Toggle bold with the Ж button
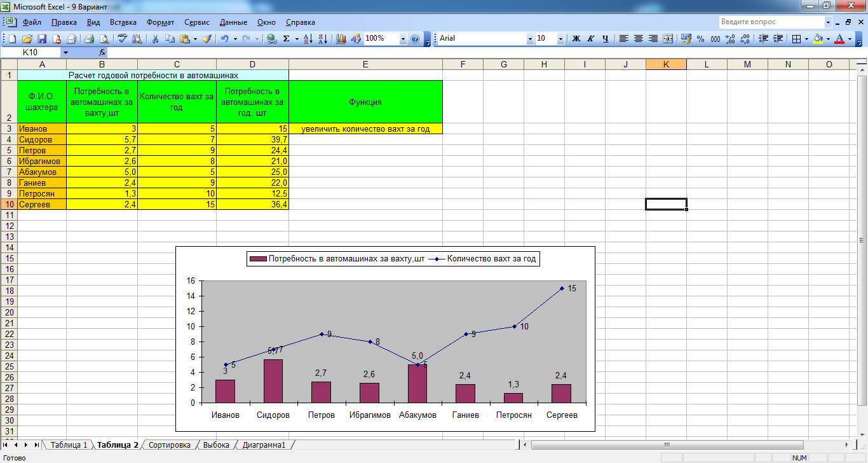This screenshot has width=868, height=463. coord(576,39)
